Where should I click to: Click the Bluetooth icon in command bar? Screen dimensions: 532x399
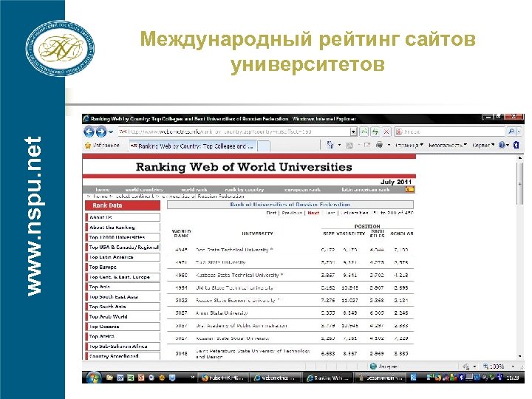(516, 146)
